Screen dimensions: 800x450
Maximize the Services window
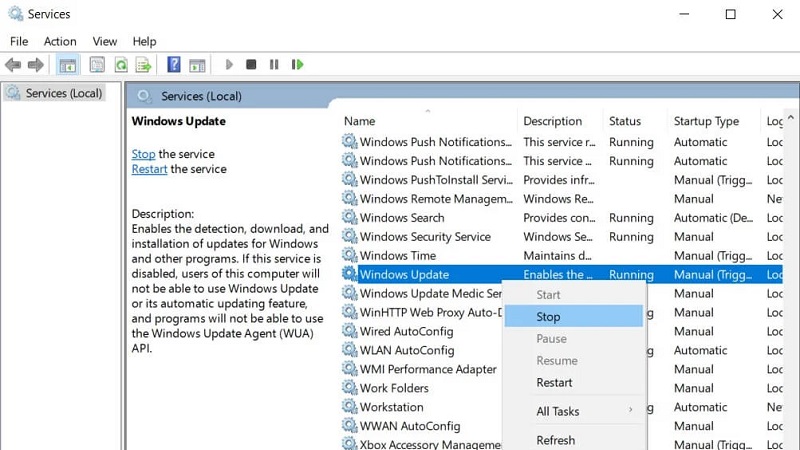pyautogui.click(x=731, y=14)
